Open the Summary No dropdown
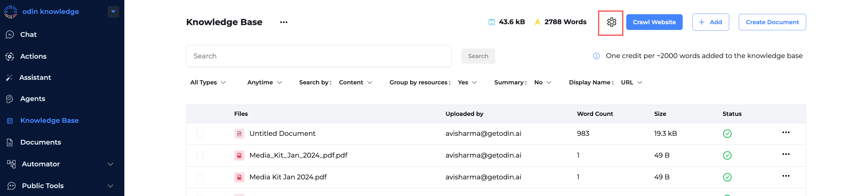Screen dimensions: 868x196 click(543, 83)
